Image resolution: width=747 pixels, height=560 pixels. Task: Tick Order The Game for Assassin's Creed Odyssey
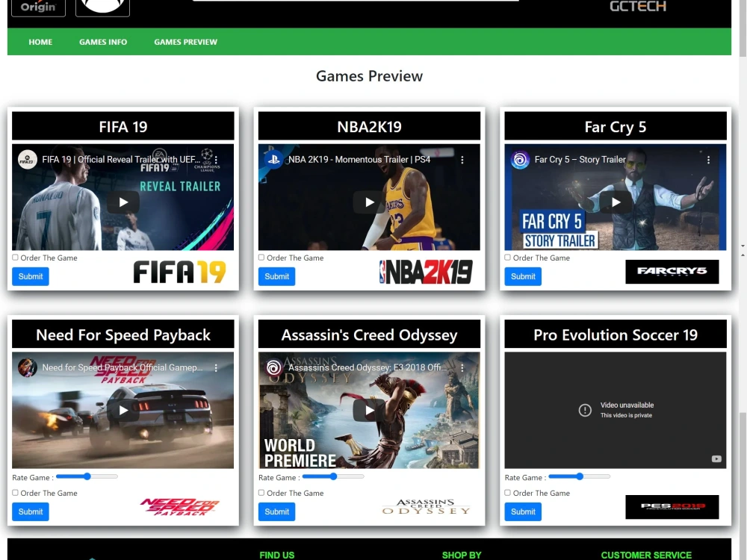(261, 492)
